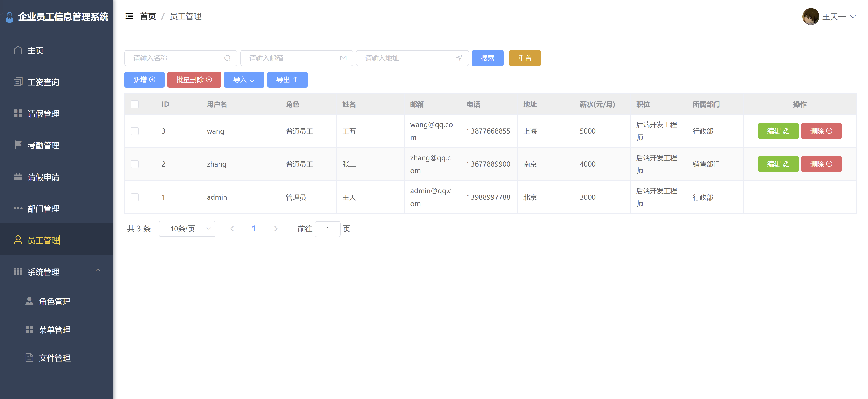Viewport: 868px width, 399px height.
Task: Edit the zhang employee row
Action: tap(778, 164)
